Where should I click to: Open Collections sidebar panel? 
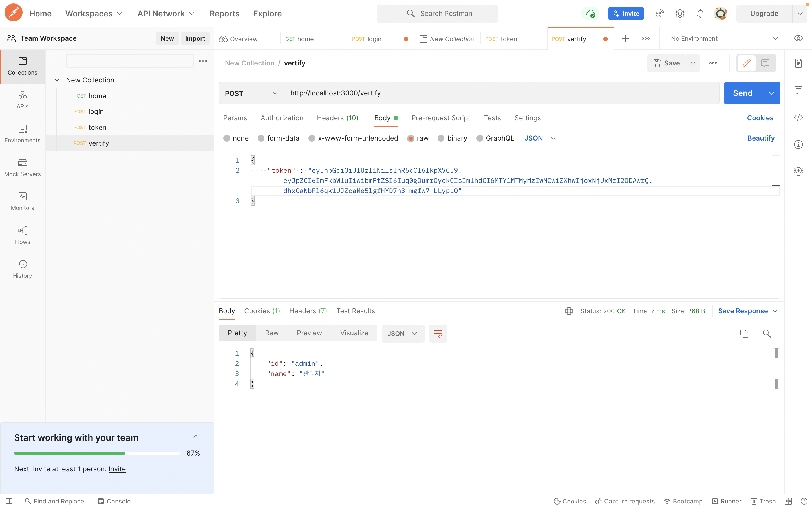23,66
